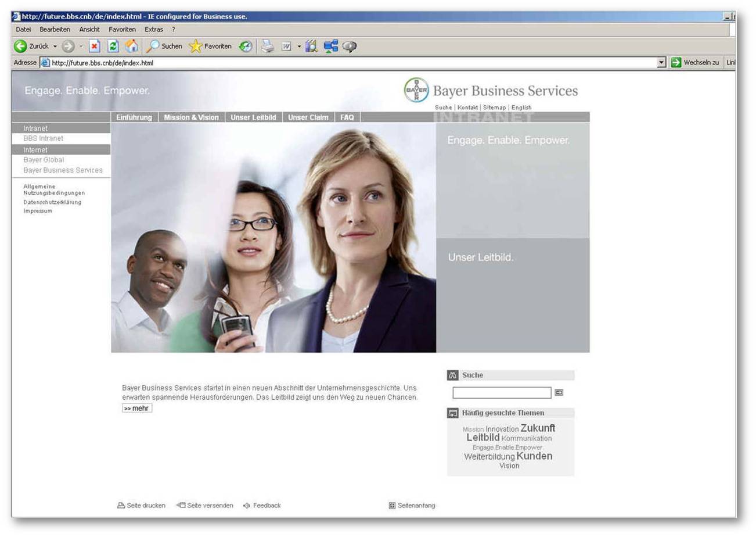The height and width of the screenshot is (537, 756).
Task: Open the Impressum link
Action: (38, 211)
